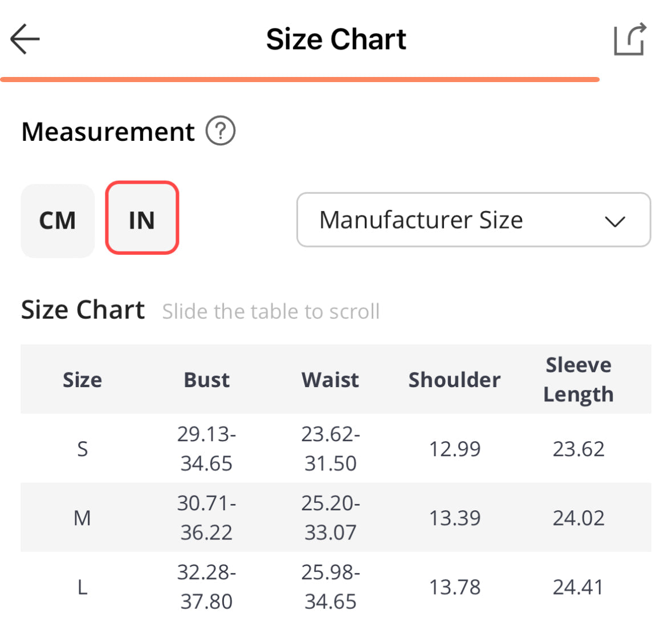The height and width of the screenshot is (634, 672).
Task: Click the L sleeve length value 24.41
Action: point(578,587)
